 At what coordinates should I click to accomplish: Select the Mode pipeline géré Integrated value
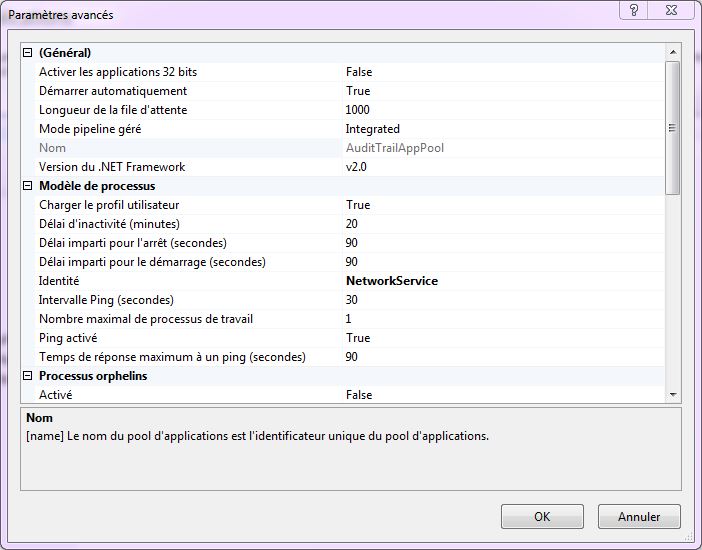[x=372, y=129]
